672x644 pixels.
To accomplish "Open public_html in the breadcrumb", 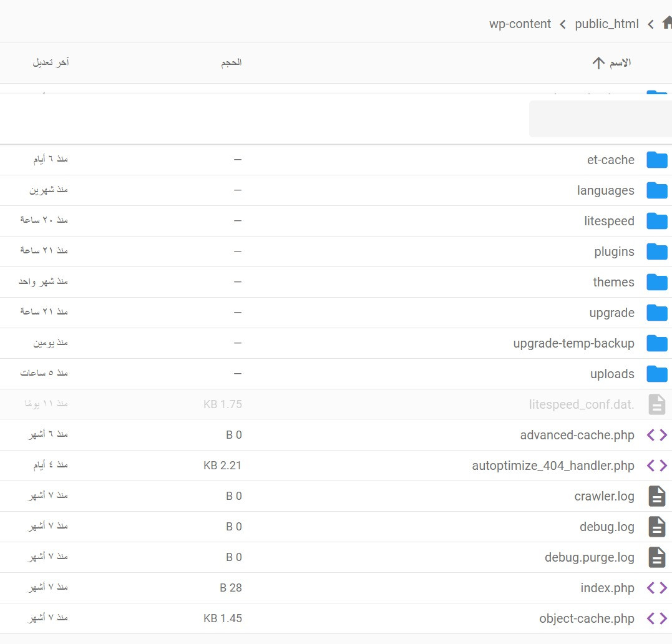I will (x=606, y=24).
